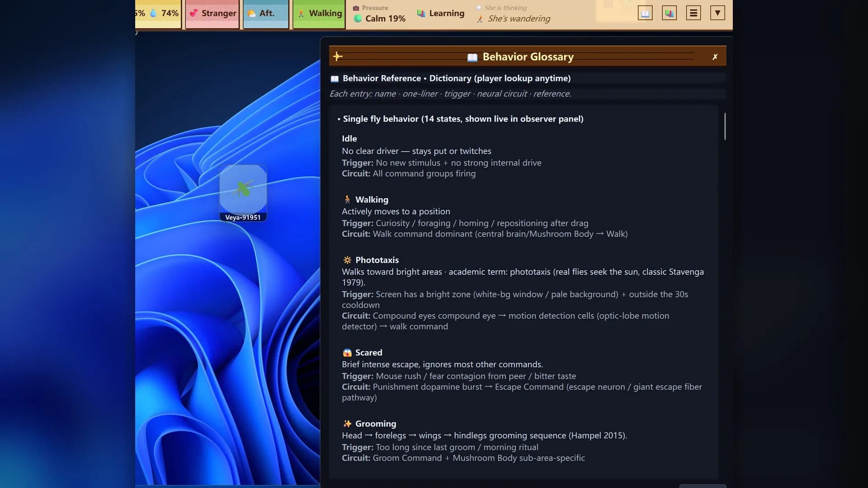The width and height of the screenshot is (868, 488).
Task: Click the Phototaxis behavior entry heading
Action: coord(377,260)
